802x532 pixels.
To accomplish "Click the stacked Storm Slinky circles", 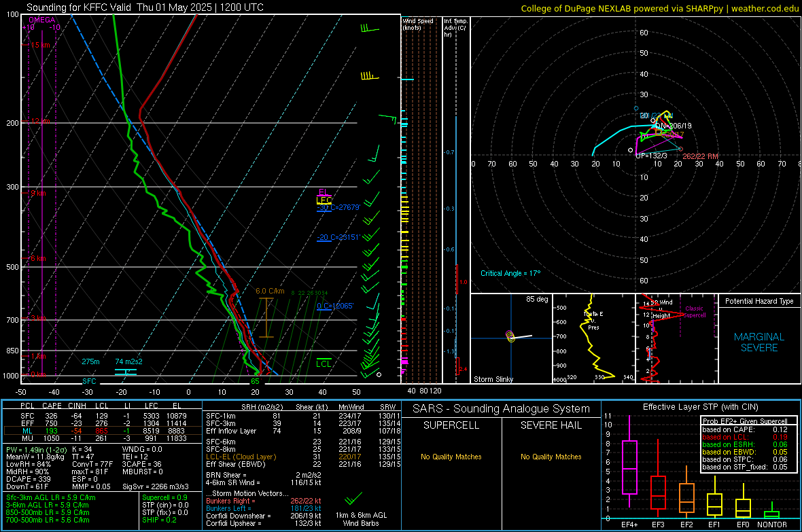I will pos(510,336).
